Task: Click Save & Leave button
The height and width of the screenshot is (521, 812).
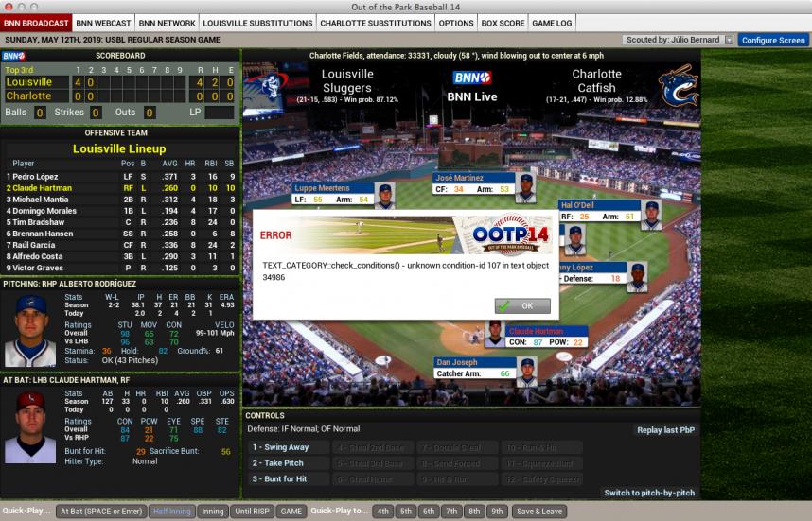Action: pyautogui.click(x=539, y=512)
